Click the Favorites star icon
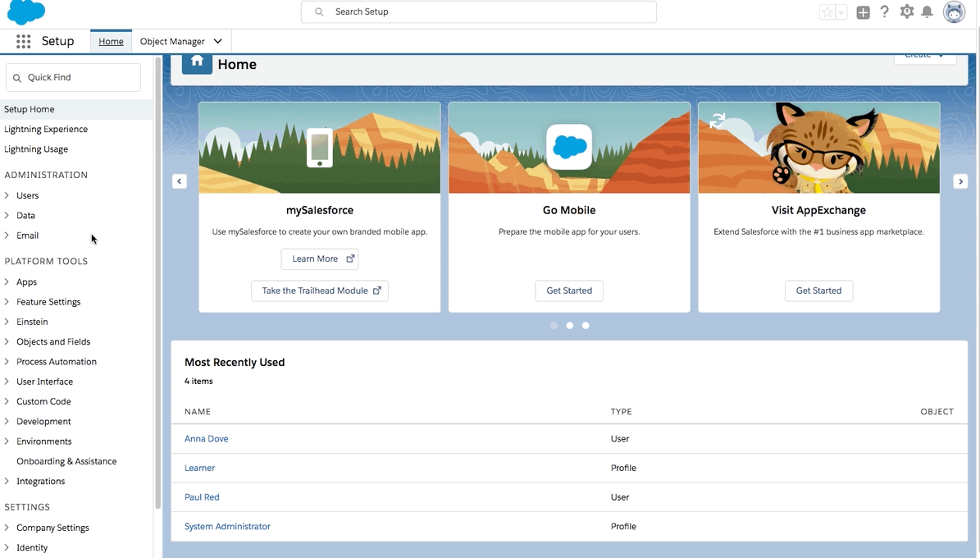 coord(827,11)
